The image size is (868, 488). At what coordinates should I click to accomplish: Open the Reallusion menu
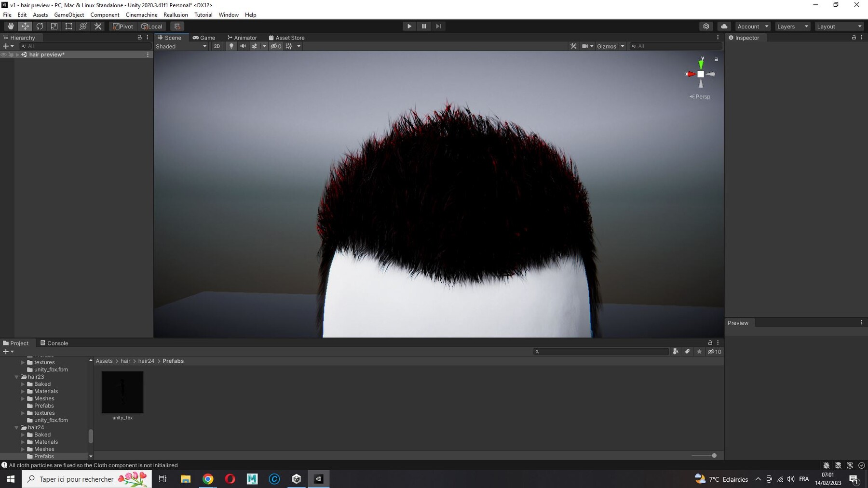tap(176, 15)
